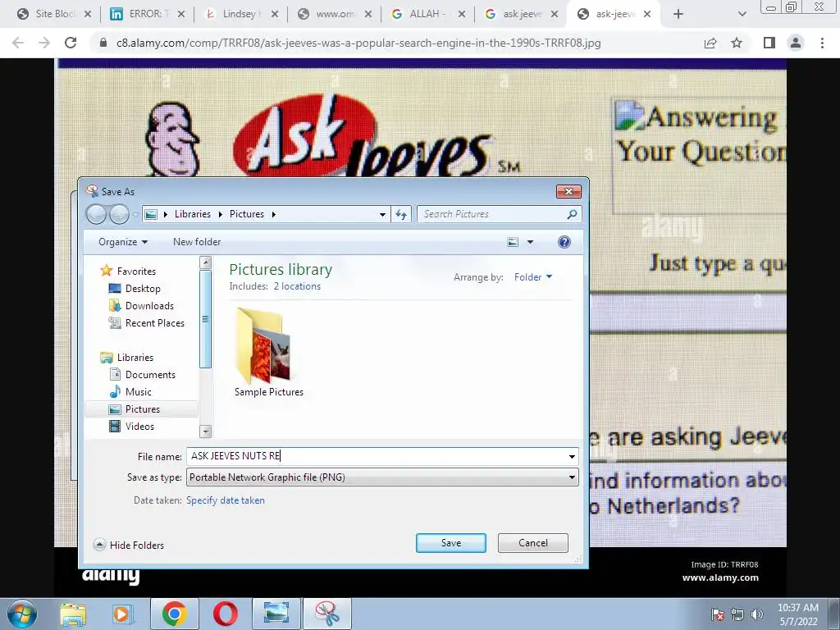Open Arrange by Folder dropdown
840x630 pixels.
[x=532, y=277]
